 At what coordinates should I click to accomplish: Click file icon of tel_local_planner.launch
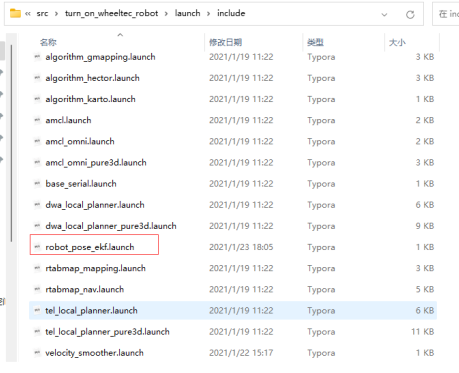pos(37,311)
